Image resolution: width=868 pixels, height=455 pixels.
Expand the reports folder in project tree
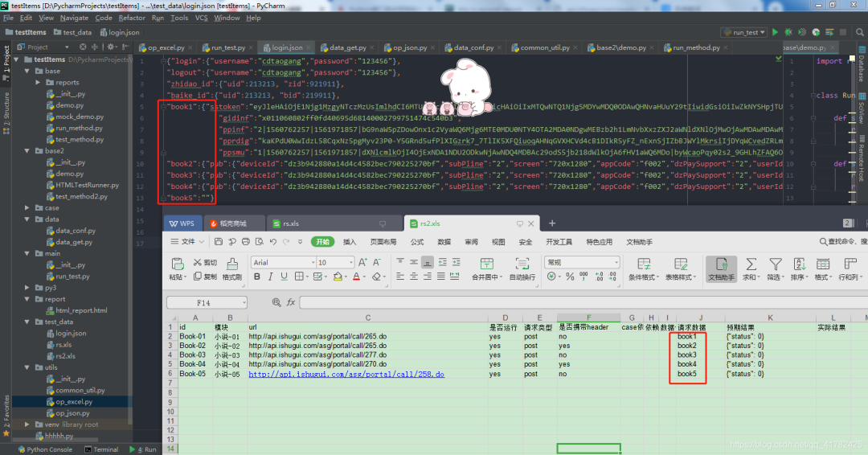point(39,83)
